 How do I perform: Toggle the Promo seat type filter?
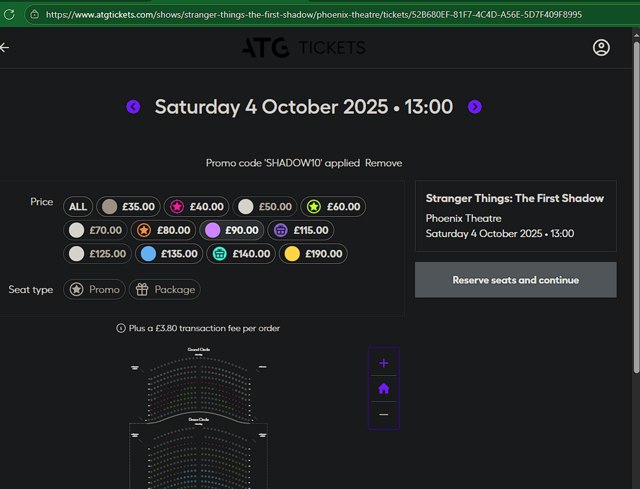[94, 289]
